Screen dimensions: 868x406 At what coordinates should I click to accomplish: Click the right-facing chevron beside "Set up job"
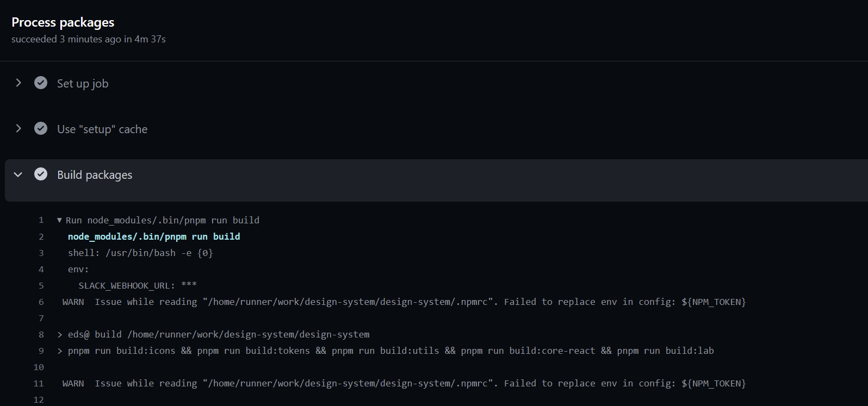18,83
